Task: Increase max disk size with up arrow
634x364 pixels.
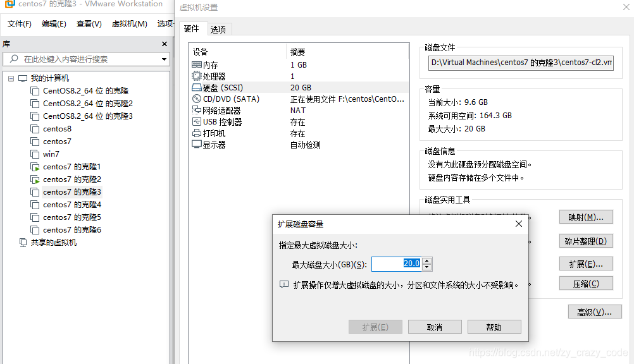Action: [x=427, y=260]
